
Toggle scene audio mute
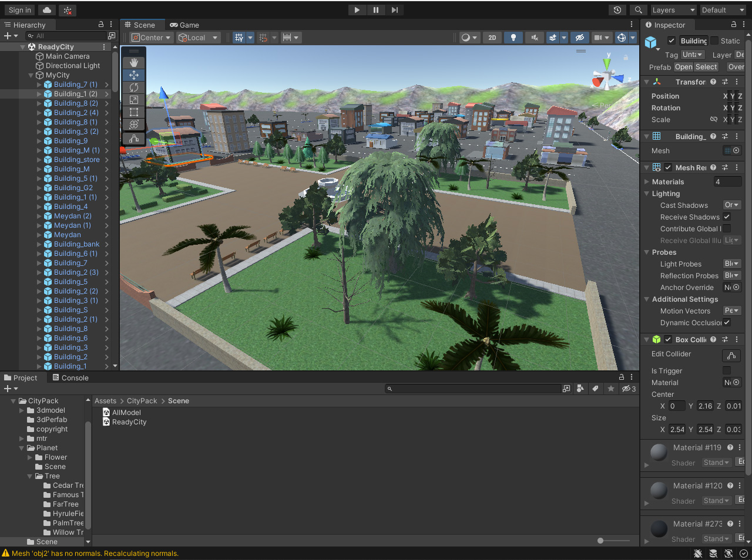coord(535,38)
